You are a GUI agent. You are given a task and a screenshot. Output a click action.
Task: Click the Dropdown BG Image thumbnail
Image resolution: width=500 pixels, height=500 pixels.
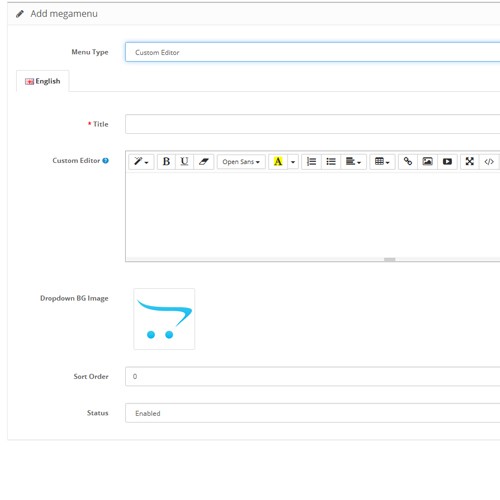point(164,319)
